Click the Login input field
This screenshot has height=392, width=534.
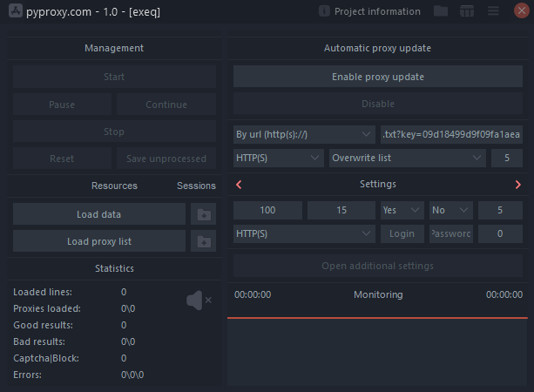pos(402,233)
